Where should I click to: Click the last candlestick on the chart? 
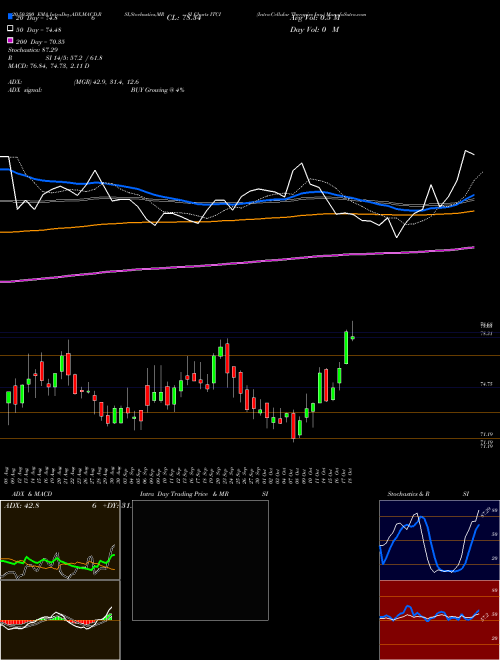tap(353, 338)
